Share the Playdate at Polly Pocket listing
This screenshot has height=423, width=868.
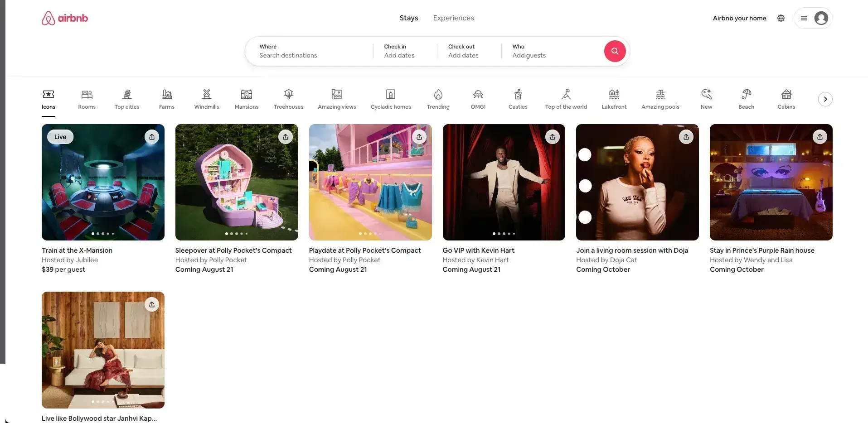point(419,137)
